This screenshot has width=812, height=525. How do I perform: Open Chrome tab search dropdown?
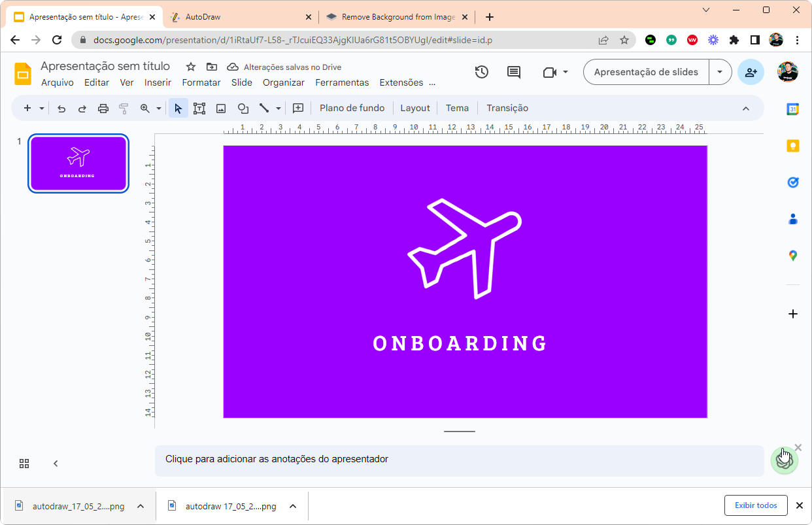point(706,10)
